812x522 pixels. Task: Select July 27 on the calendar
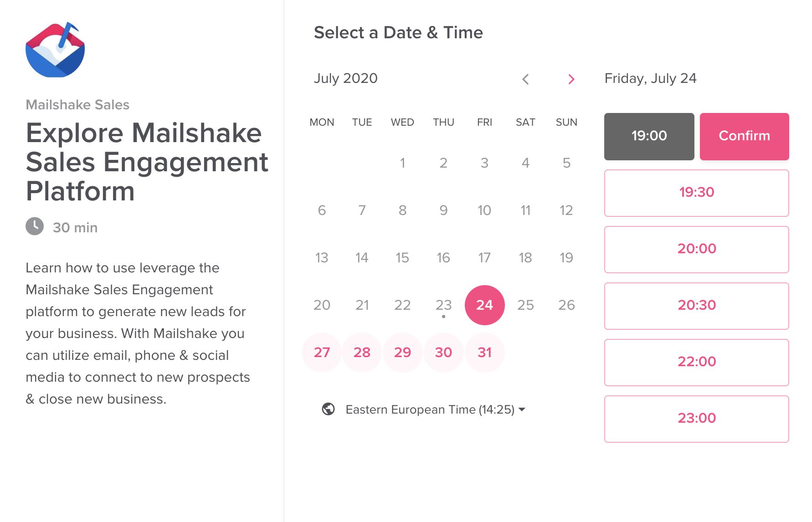click(x=322, y=352)
